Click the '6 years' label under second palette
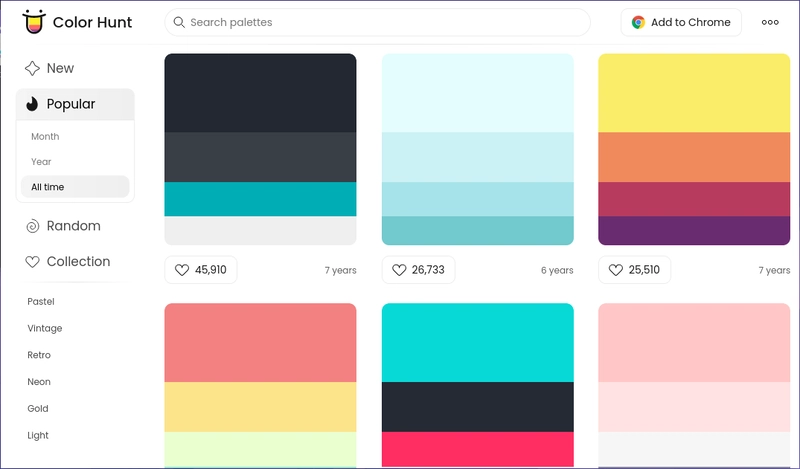Screen dimensions: 800x469 click(x=557, y=270)
